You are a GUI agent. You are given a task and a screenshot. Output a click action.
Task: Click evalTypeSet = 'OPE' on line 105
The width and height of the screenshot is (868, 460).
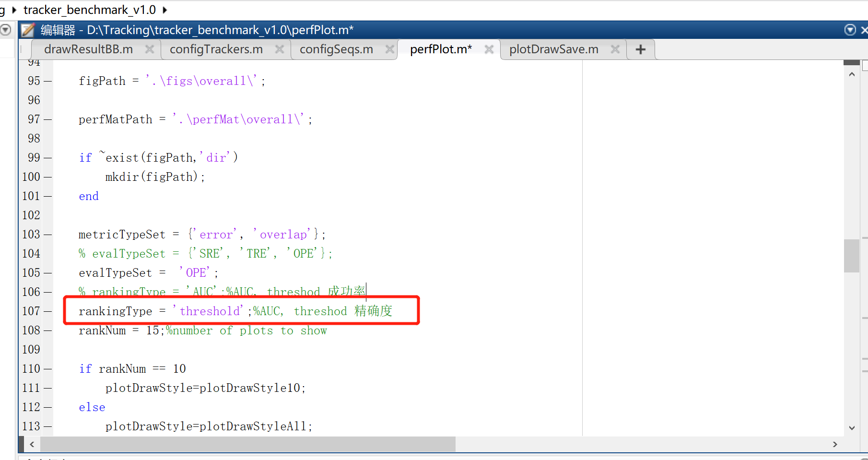(149, 273)
